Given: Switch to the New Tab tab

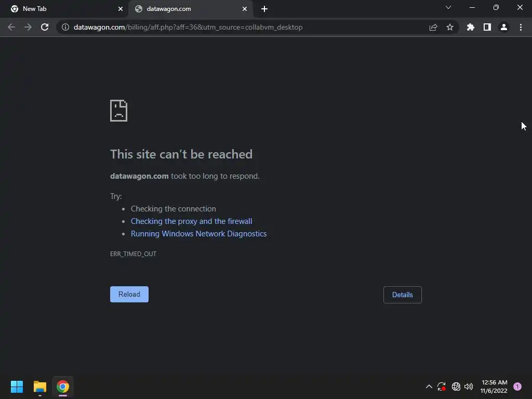Looking at the screenshot, I should tap(64, 9).
